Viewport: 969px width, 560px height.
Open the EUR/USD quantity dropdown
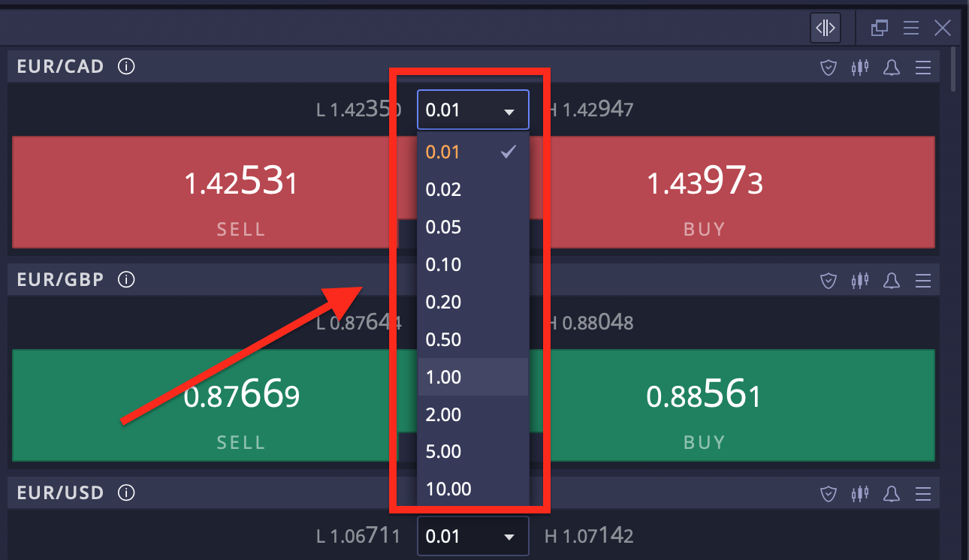(x=472, y=536)
